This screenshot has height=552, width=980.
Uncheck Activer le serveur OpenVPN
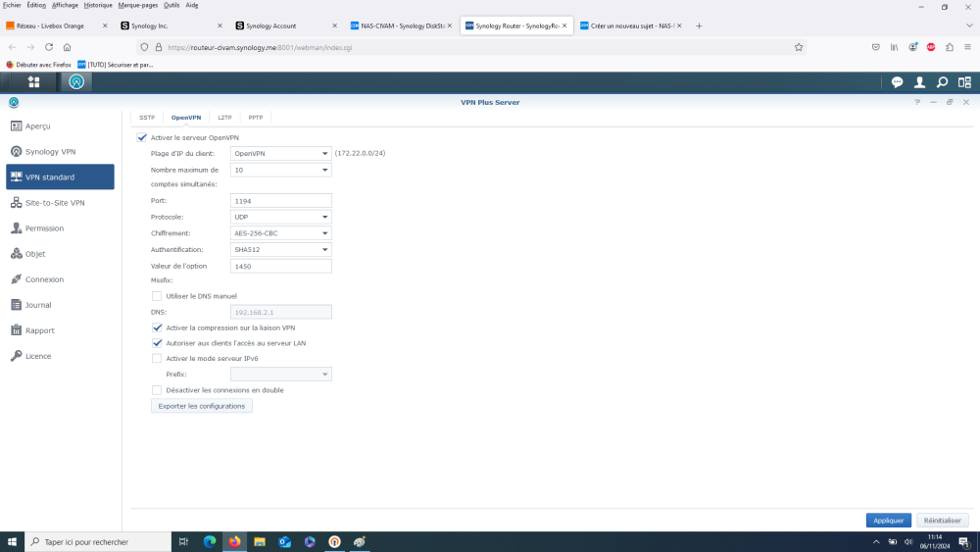[142, 137]
